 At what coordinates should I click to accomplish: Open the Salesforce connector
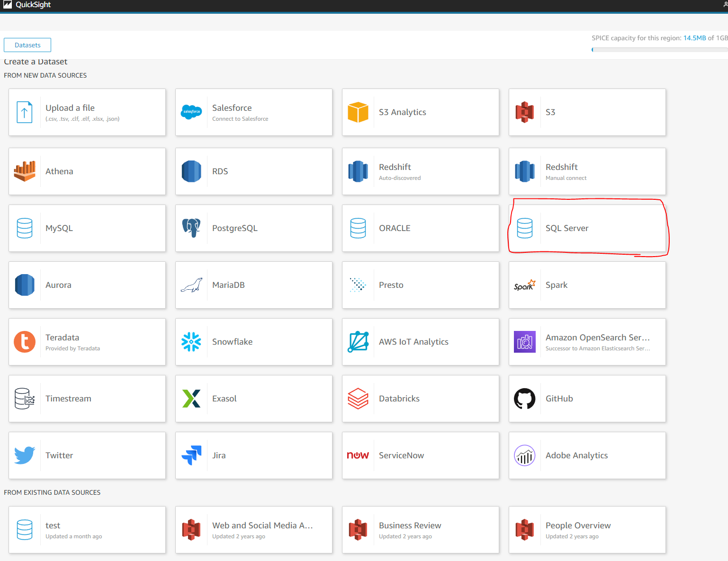(254, 112)
